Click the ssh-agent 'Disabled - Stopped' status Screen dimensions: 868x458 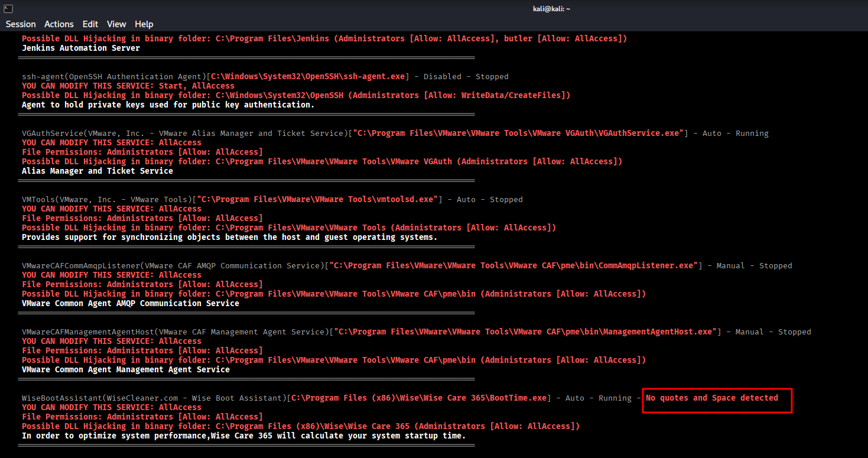click(x=466, y=76)
